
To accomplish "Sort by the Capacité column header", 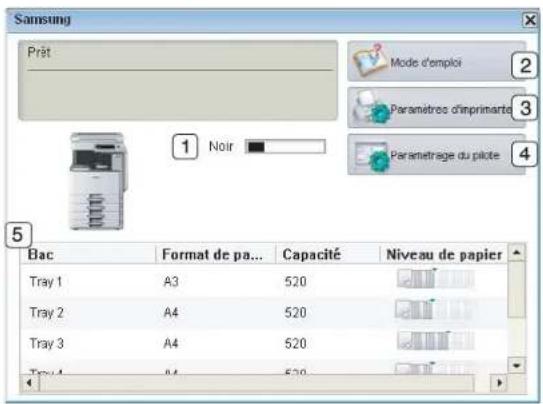I will [x=328, y=254].
